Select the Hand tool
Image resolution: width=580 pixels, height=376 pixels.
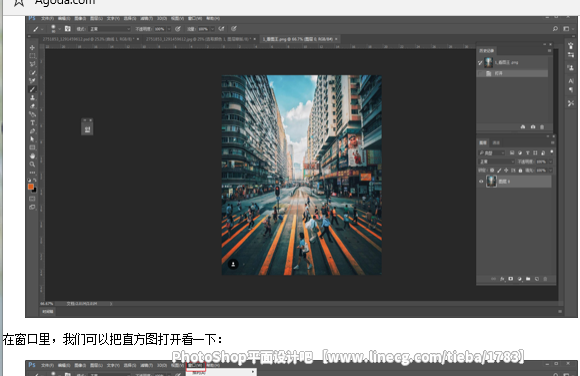tap(32, 156)
